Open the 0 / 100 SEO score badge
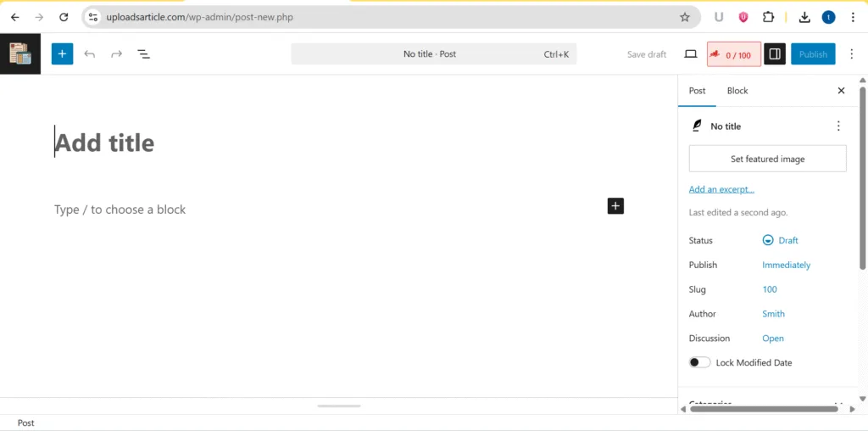Image resolution: width=868 pixels, height=431 pixels. click(733, 54)
